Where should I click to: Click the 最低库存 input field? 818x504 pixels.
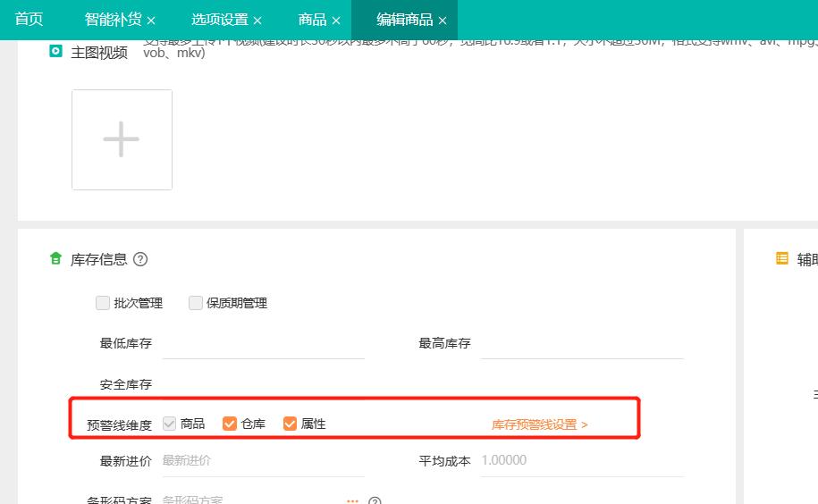(x=263, y=344)
